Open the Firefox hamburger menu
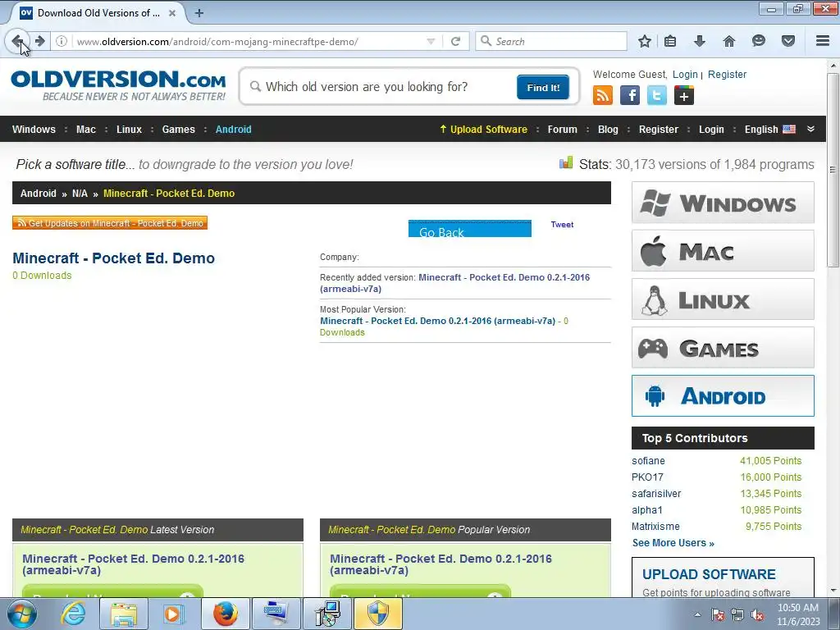 (x=823, y=41)
